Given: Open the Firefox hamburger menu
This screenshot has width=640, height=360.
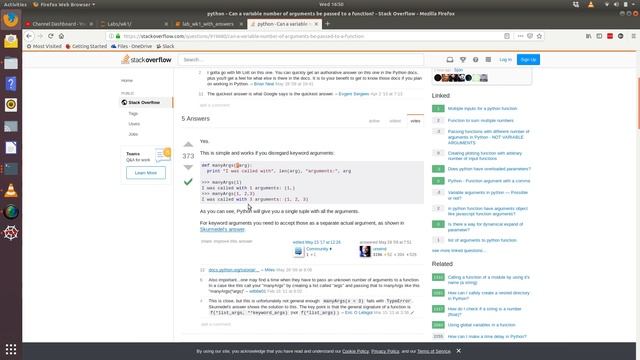Looking at the screenshot, I should coord(633,36).
